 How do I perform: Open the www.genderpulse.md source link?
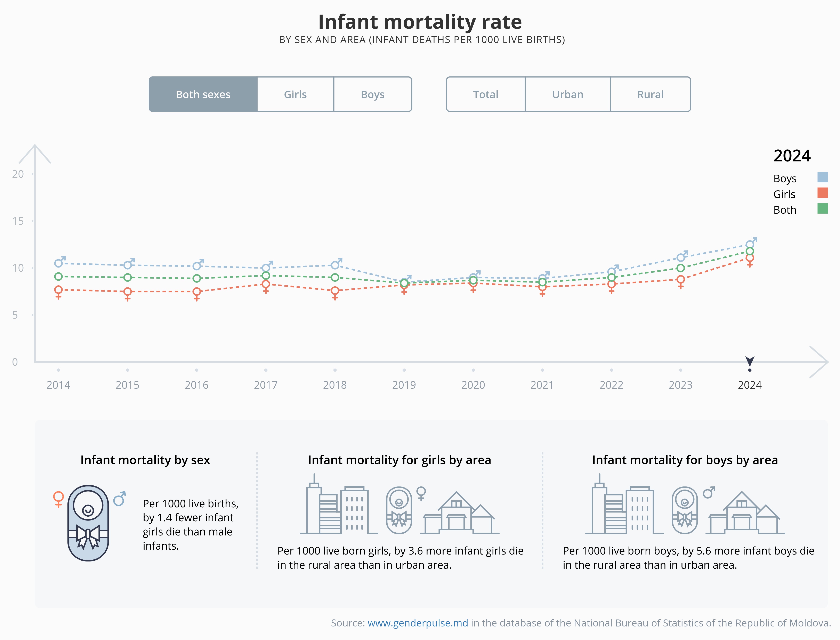417,623
